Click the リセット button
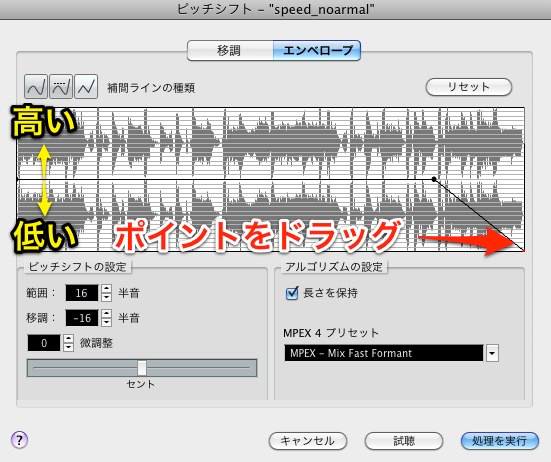Screen dimensions: 551x462 pyautogui.click(x=468, y=87)
